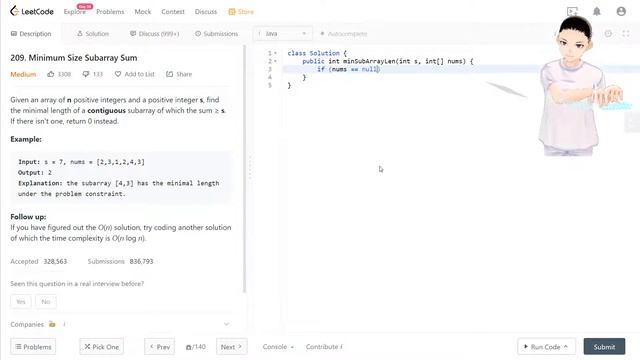This screenshot has width=640, height=360.
Task: Open the user profile avatar
Action: pyautogui.click(x=621, y=11)
